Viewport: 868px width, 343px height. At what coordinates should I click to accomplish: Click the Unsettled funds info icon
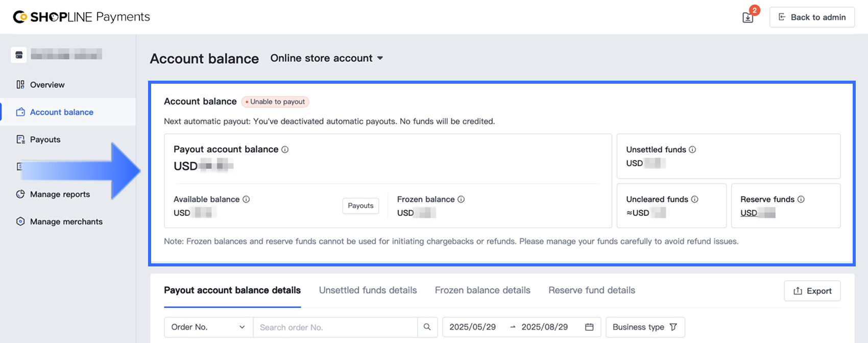(x=692, y=150)
